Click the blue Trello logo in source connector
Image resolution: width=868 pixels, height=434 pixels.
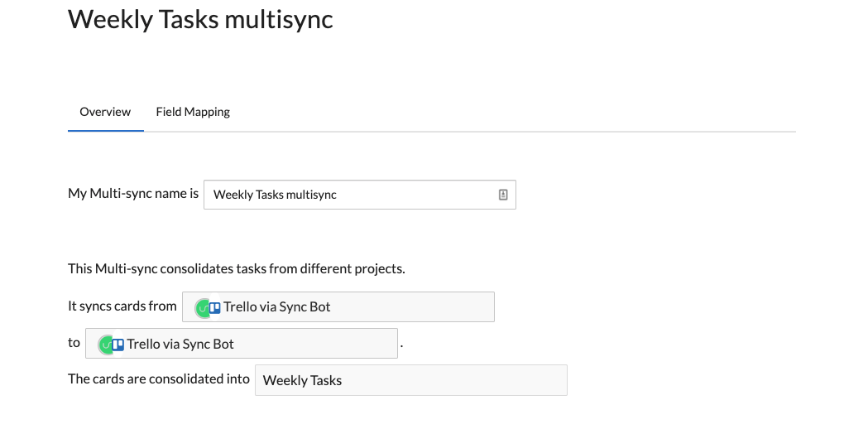click(x=215, y=307)
